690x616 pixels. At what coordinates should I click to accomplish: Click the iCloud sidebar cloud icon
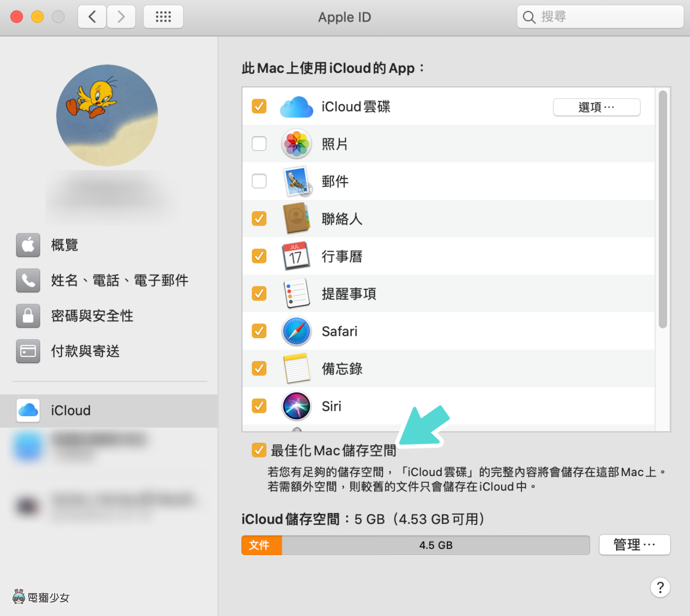coord(28,411)
